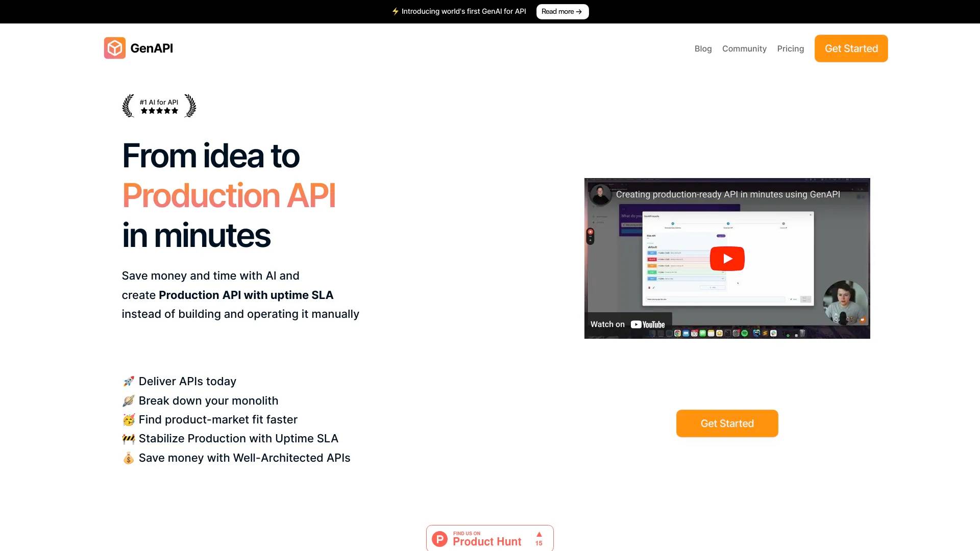The width and height of the screenshot is (980, 551).
Task: Click the bottom Get Started CTA button
Action: point(727,423)
